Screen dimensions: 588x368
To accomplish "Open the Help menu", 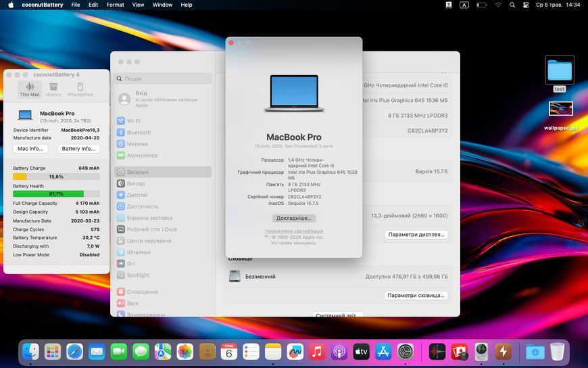I will coord(187,5).
